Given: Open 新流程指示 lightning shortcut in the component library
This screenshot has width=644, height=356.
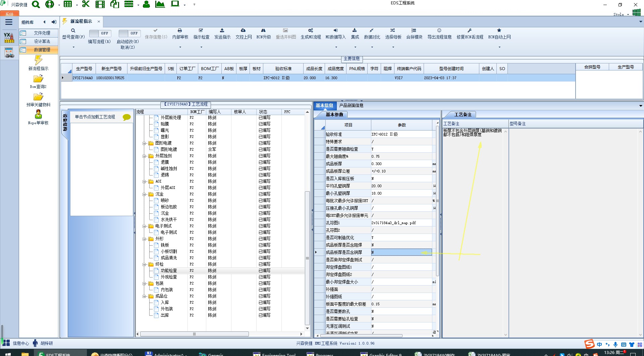Looking at the screenshot, I should click(x=38, y=63).
